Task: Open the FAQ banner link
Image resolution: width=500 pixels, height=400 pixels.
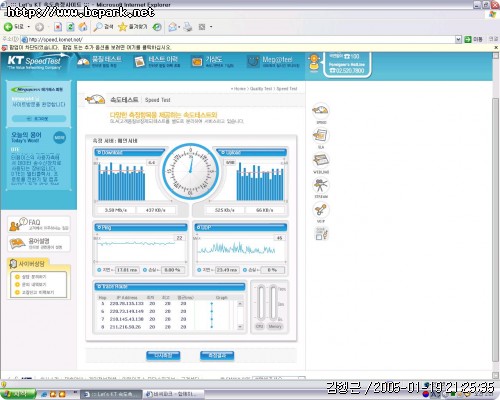Action: (x=39, y=224)
